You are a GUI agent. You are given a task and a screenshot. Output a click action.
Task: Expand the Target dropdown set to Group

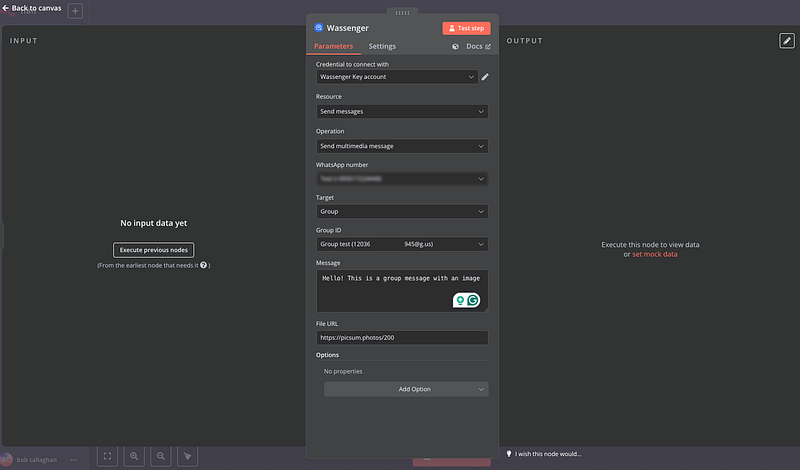(x=402, y=212)
